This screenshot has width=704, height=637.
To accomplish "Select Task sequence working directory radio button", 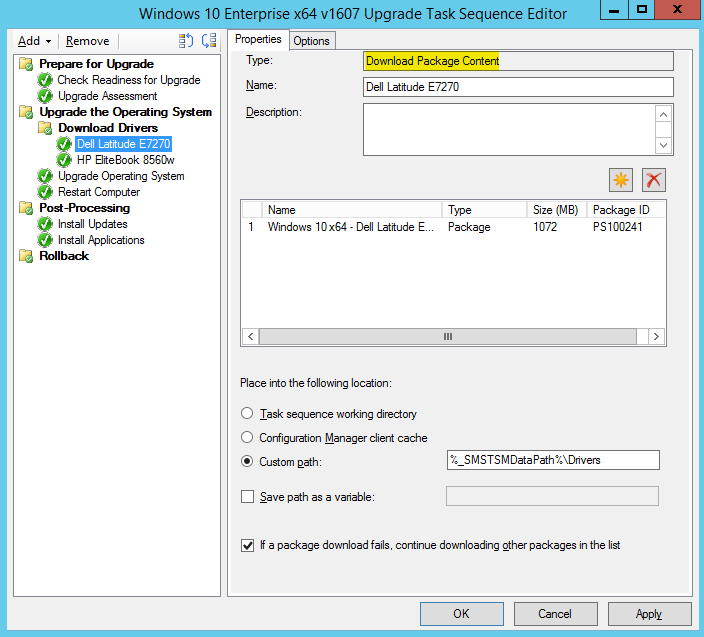I will point(247,413).
